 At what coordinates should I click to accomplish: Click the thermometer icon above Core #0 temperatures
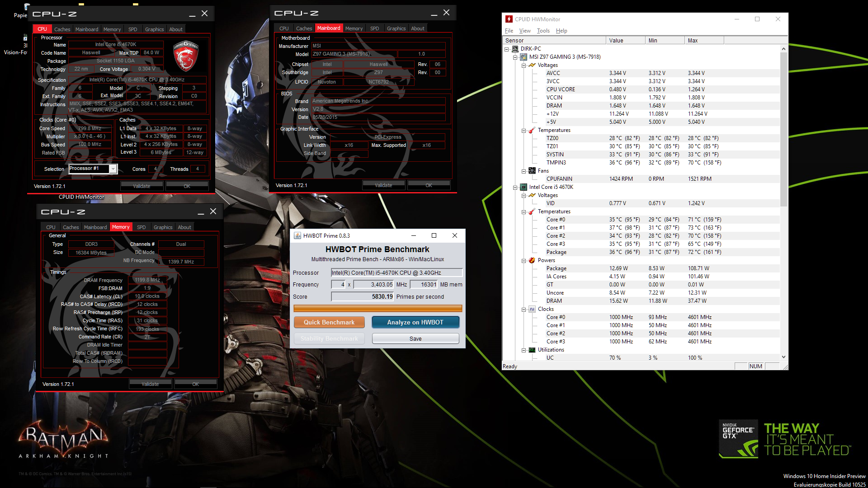[x=532, y=211]
